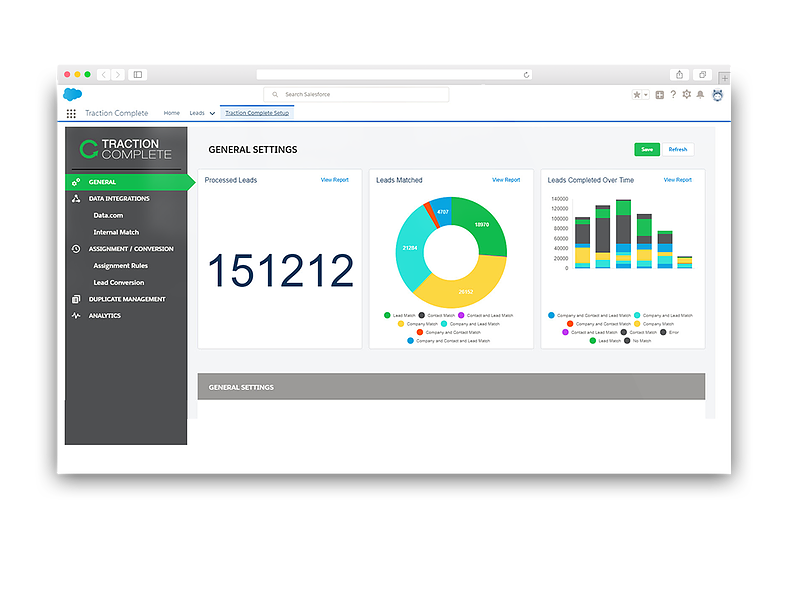Click the browser show tabs icon

click(702, 75)
